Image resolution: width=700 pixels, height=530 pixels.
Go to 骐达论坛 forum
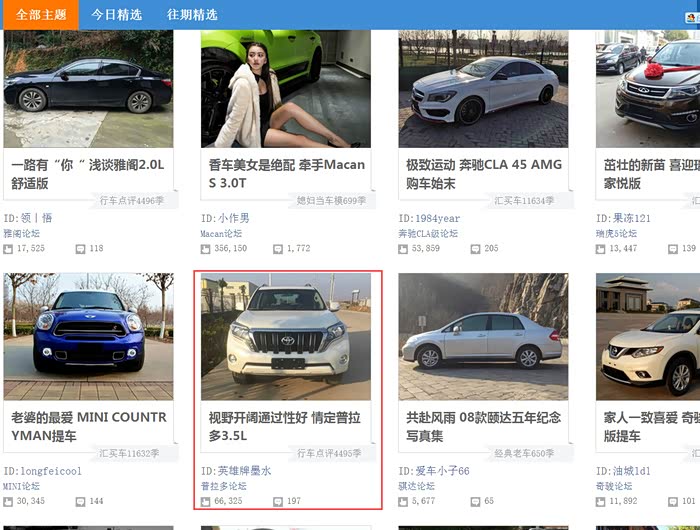pyautogui.click(x=417, y=486)
